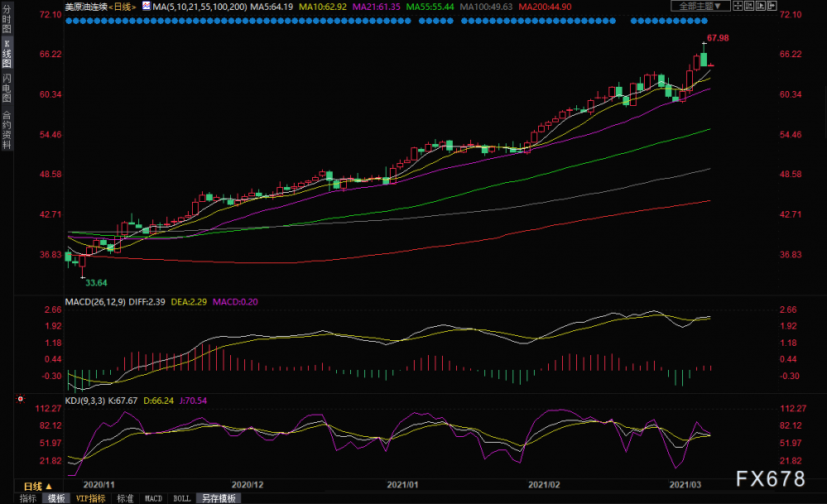827x504 pixels.
Task: Click the MA200:44.90 value
Action: (545, 7)
